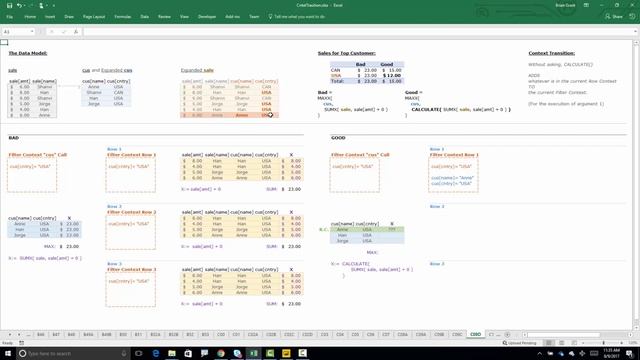Click the Ribbon Display Options icon
Image resolution: width=640 pixels, height=360 pixels.
(x=586, y=6)
